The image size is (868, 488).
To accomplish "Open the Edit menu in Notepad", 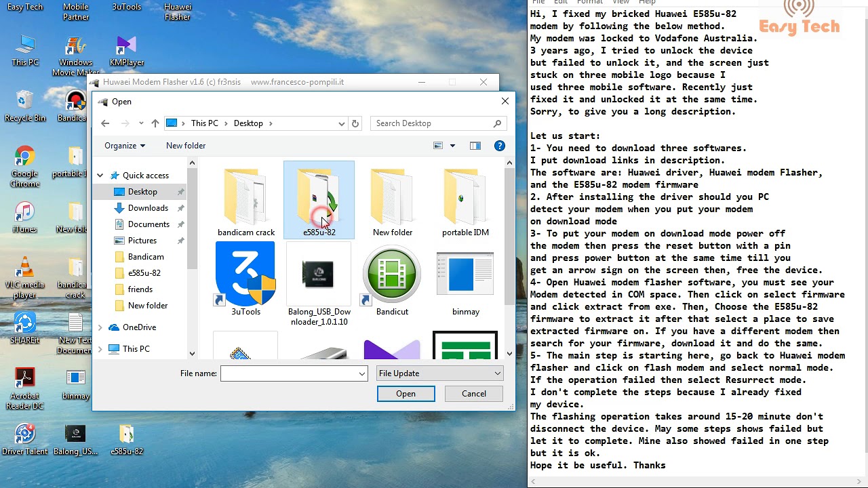I will 561,3.
